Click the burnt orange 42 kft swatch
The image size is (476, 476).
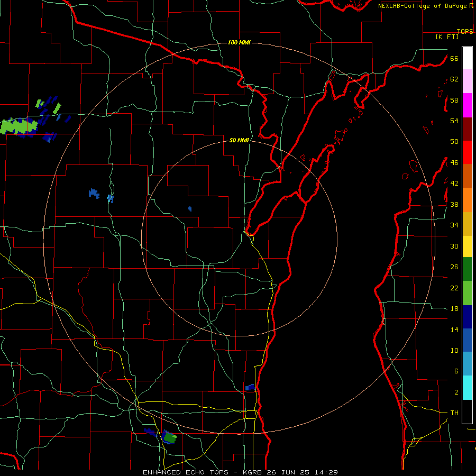tap(467, 176)
